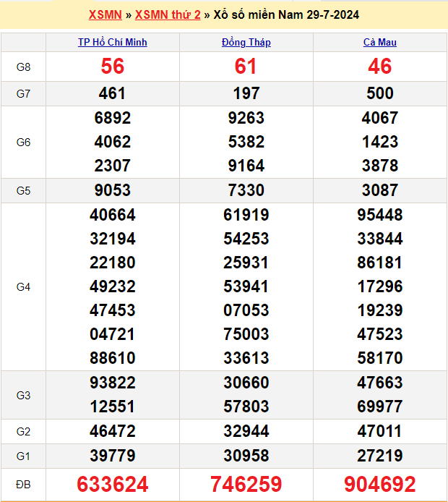
Task: Click G4 number 40664
Action: pyautogui.click(x=113, y=215)
